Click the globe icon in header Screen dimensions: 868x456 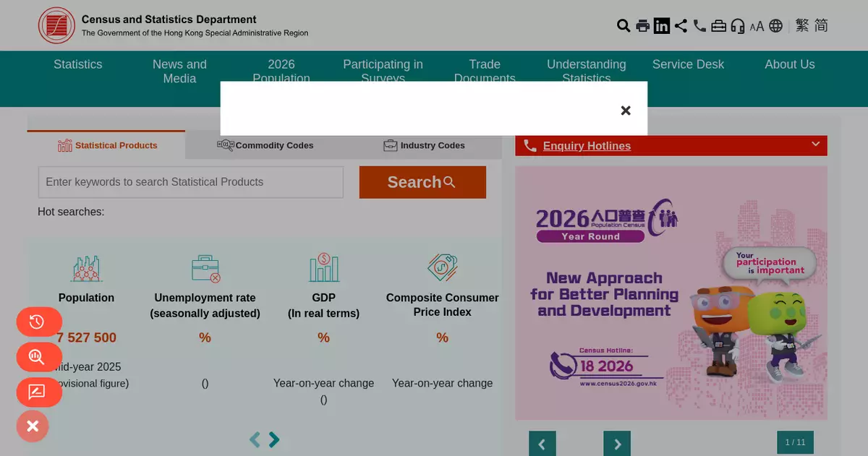point(776,26)
